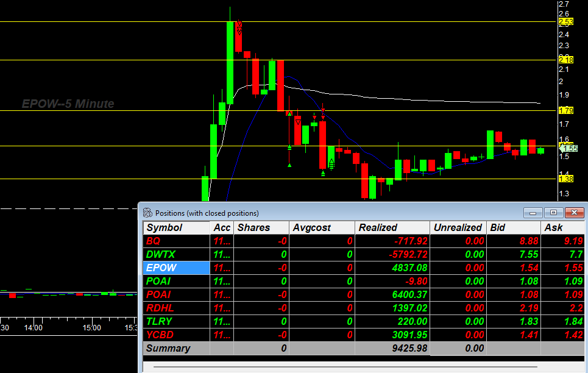Click the realized value -717.92
Viewport: 588px width, 373px height.
click(x=411, y=241)
